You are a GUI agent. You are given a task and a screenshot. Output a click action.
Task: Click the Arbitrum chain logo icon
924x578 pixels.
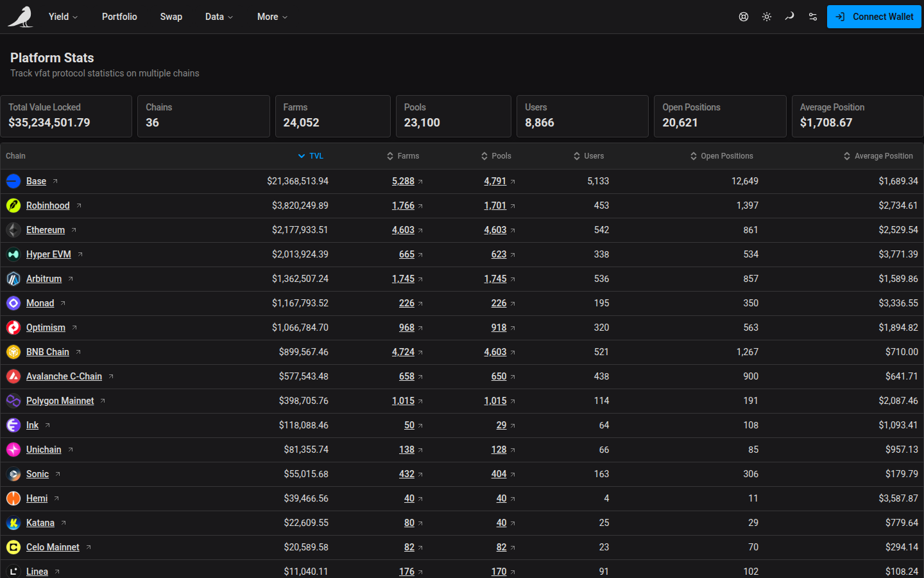click(13, 279)
